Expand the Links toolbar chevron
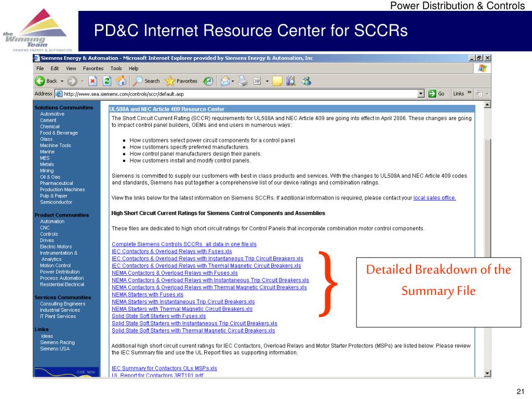This screenshot has height=399, width=532. [x=469, y=92]
